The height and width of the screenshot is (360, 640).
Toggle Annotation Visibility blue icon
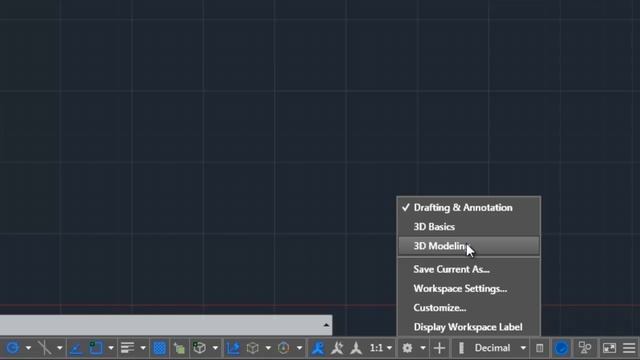tap(318, 348)
